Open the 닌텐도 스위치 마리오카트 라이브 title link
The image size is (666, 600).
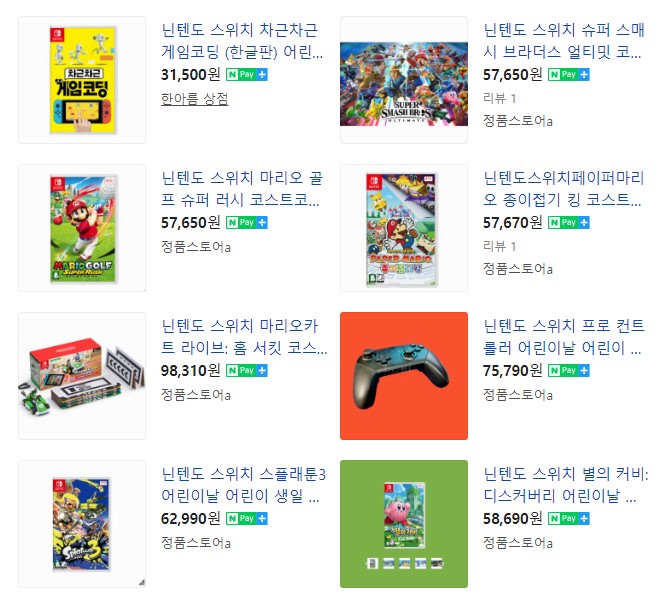coord(244,337)
